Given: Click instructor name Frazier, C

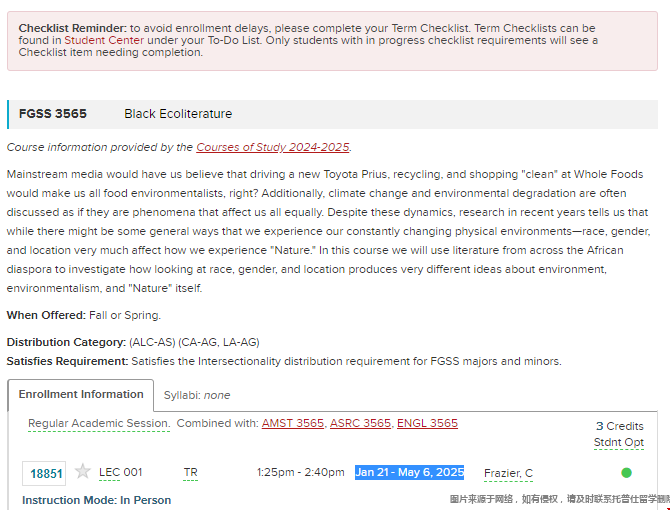Looking at the screenshot, I should (x=508, y=473).
